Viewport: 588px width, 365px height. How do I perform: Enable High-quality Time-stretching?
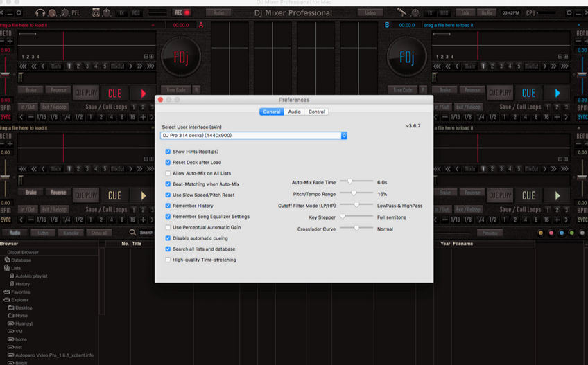tap(168, 260)
